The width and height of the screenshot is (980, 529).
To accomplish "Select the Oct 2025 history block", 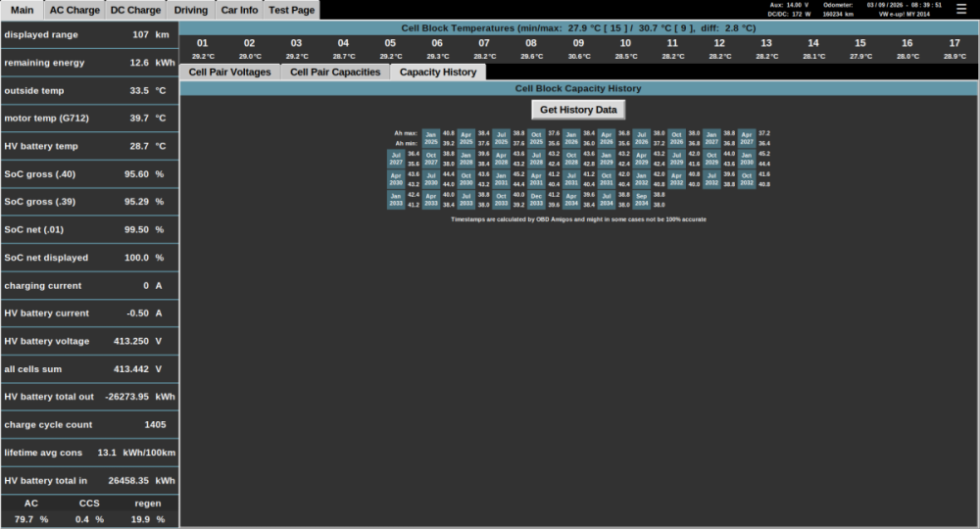I will tap(536, 138).
